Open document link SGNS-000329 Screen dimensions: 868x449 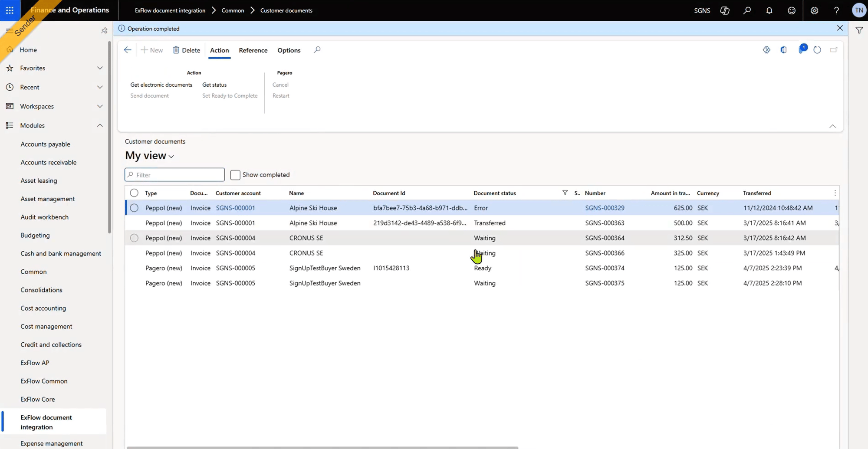pos(605,208)
